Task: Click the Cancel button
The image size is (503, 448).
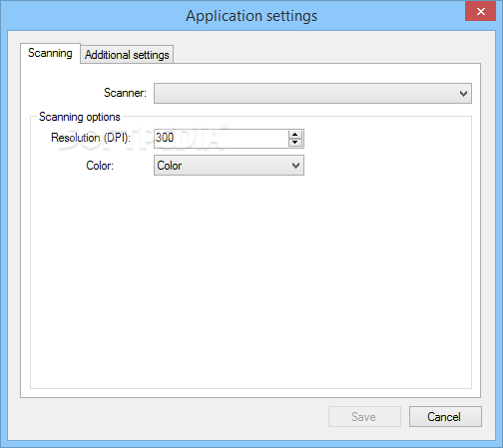Action: tap(445, 416)
